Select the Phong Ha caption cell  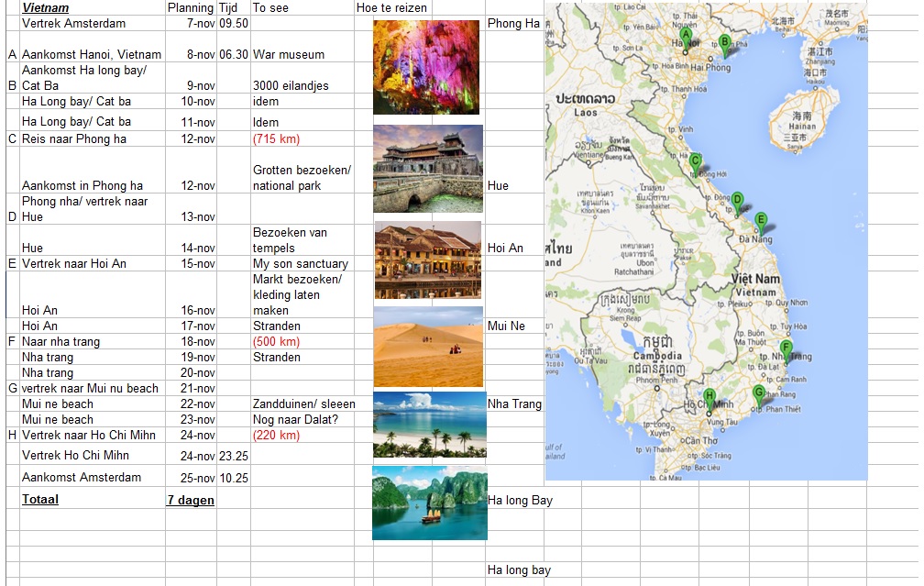pyautogui.click(x=513, y=24)
